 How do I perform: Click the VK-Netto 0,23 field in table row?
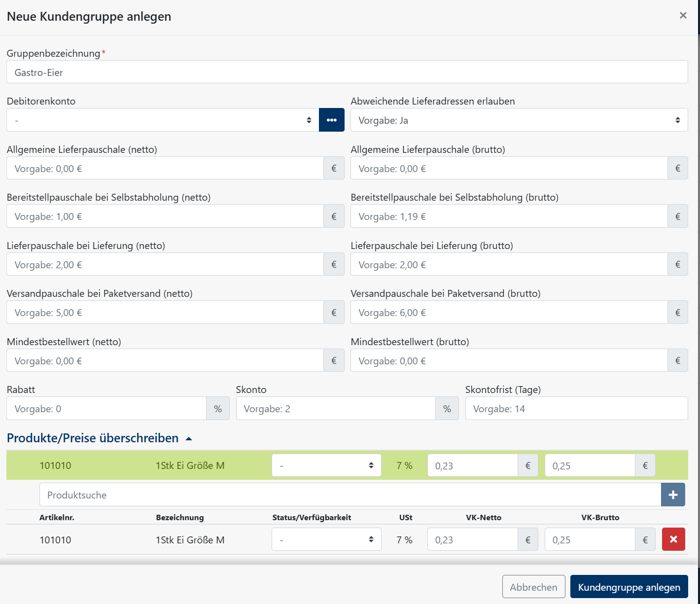tap(473, 539)
